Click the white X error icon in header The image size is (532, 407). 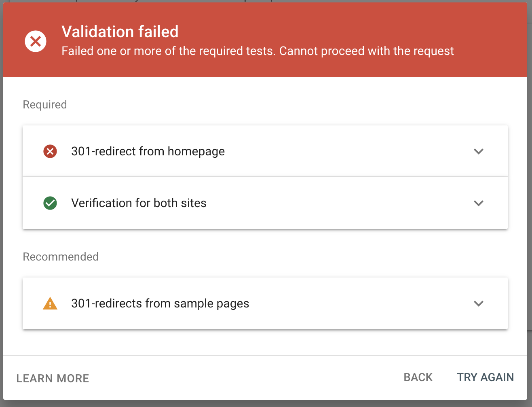click(36, 41)
